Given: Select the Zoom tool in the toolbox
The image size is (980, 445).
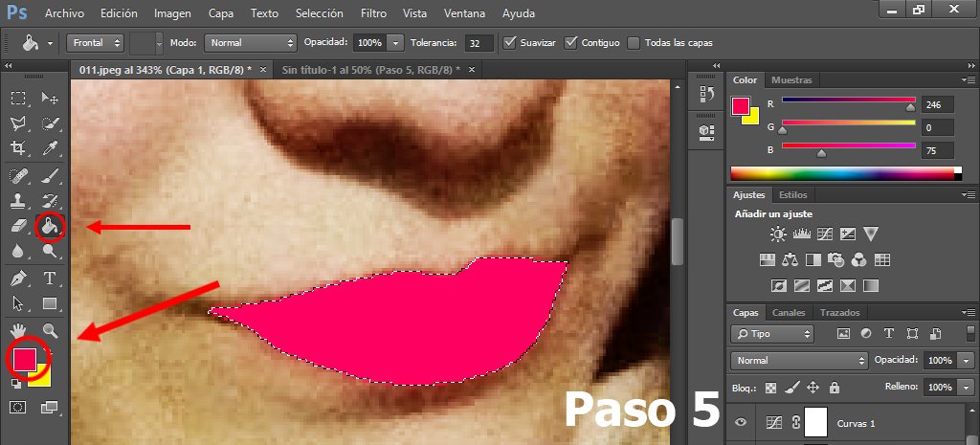Looking at the screenshot, I should click(50, 330).
